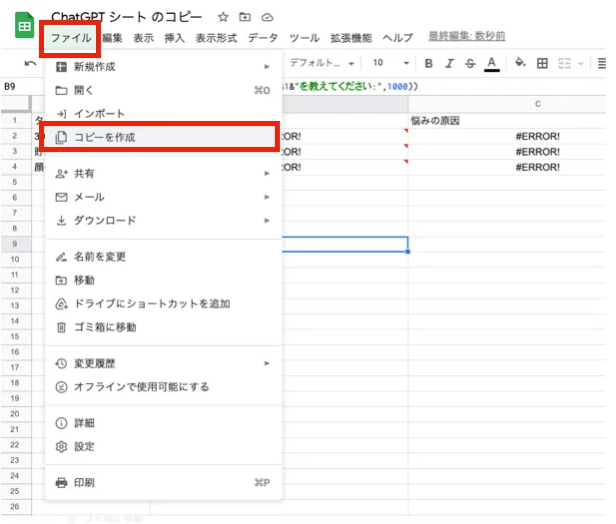Open the ファイル menu
This screenshot has width=616, height=524.
pyautogui.click(x=71, y=38)
